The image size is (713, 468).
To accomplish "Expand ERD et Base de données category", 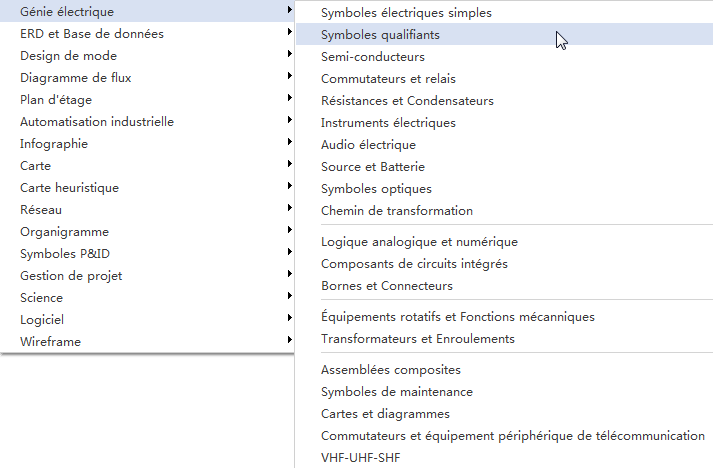I will [x=92, y=34].
